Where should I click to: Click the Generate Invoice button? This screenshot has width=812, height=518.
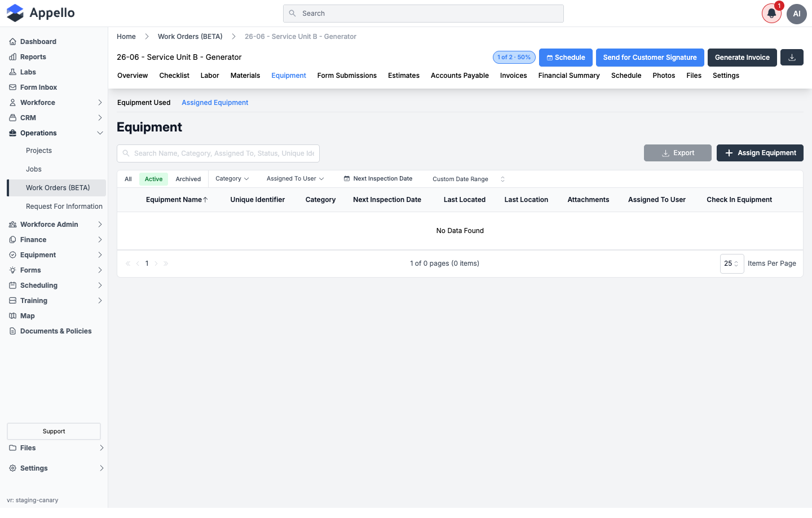pyautogui.click(x=742, y=58)
